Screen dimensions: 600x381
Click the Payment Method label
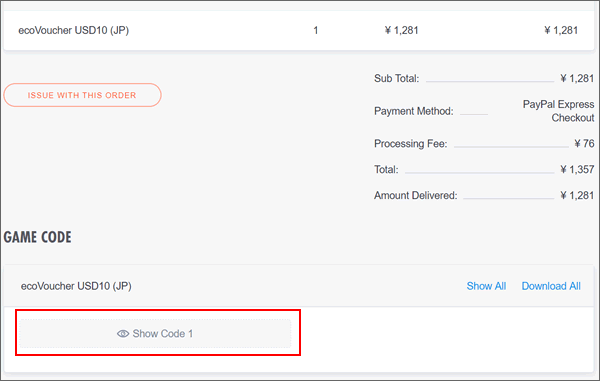(x=414, y=111)
